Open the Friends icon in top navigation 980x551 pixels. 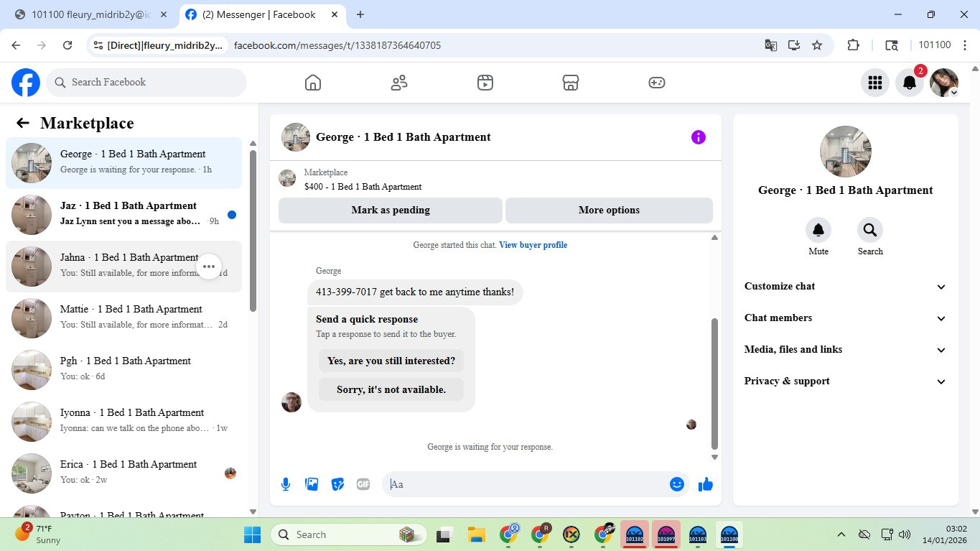[399, 83]
